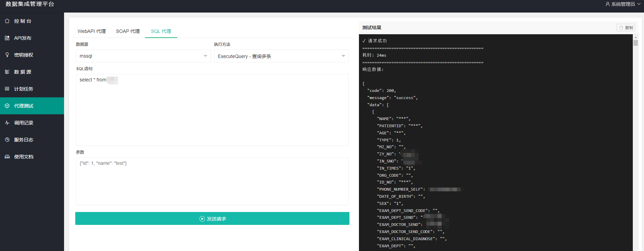Click the clock icon for 服务日志

click(x=7, y=140)
